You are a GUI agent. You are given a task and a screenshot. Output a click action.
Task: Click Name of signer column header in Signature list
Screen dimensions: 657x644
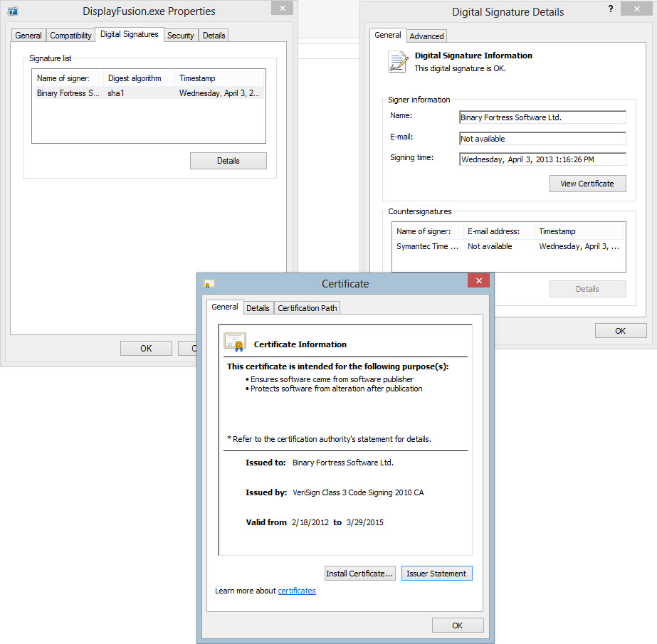pos(68,78)
